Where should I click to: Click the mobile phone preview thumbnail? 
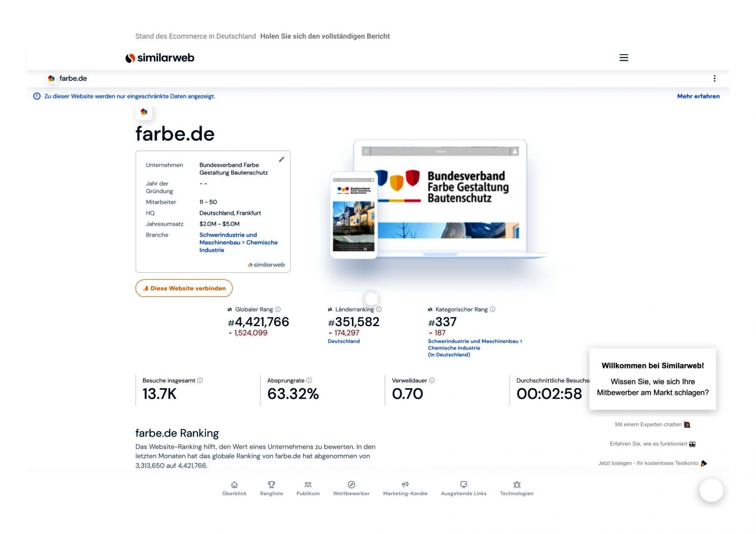[354, 215]
